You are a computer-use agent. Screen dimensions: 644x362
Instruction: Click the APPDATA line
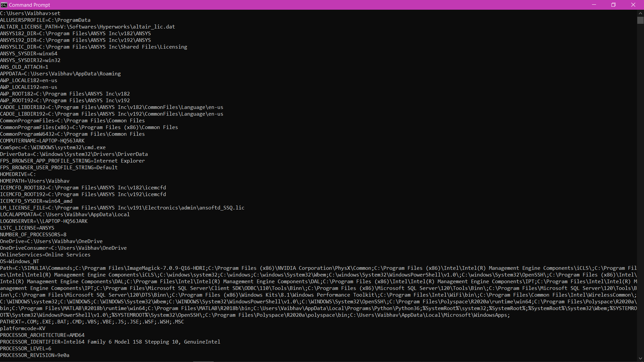click(60, 74)
